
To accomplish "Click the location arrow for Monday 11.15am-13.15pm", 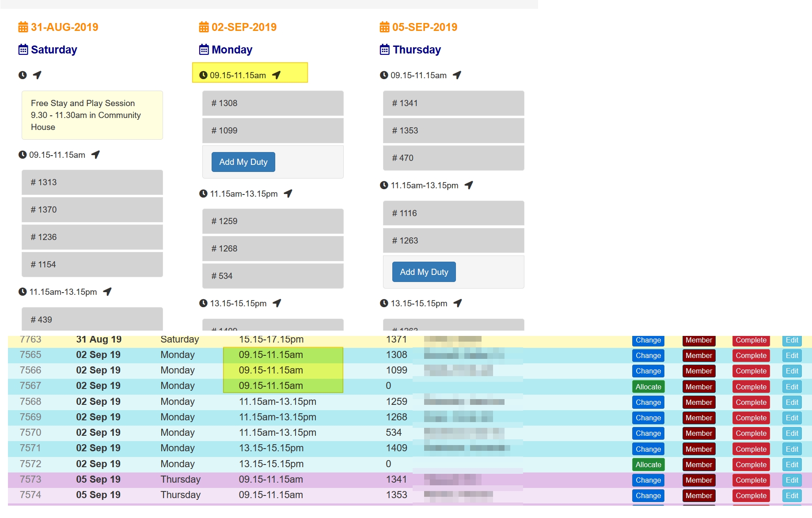I will pos(288,194).
